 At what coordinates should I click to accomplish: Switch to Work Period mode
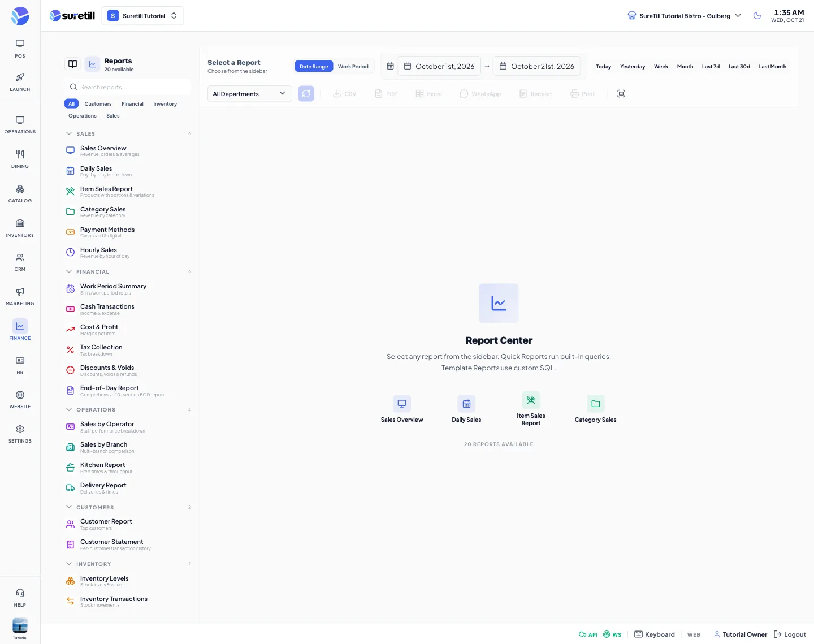click(x=353, y=66)
